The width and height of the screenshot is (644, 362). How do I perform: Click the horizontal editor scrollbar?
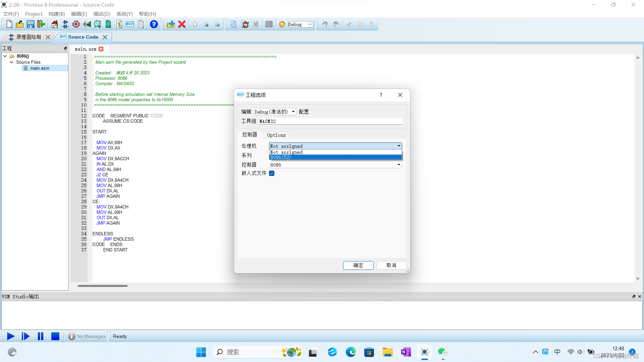[103, 286]
